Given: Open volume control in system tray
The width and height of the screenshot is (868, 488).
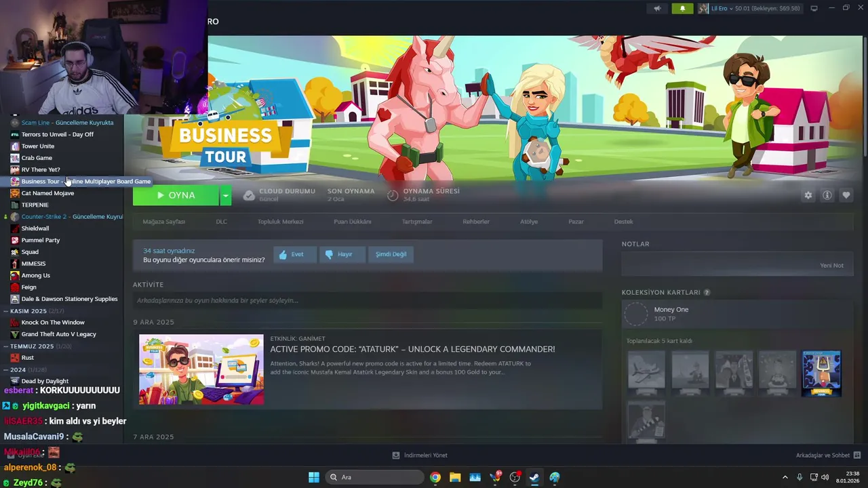Looking at the screenshot, I should click(825, 477).
